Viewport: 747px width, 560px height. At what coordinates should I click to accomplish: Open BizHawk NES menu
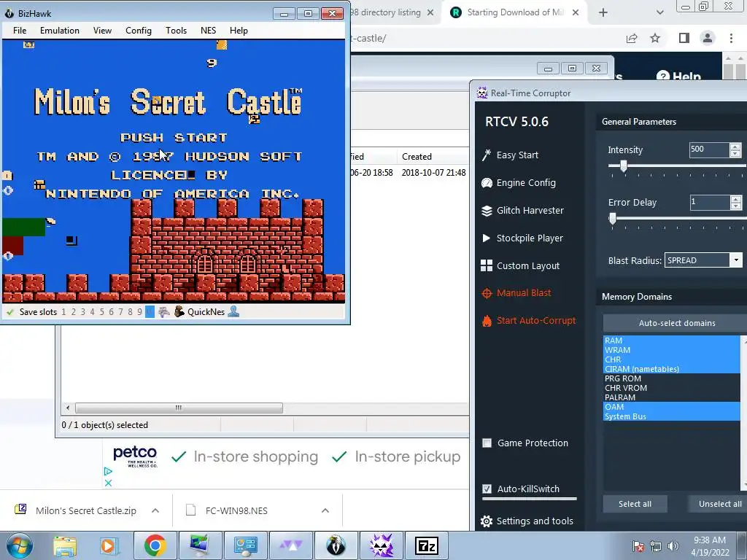[x=208, y=31]
